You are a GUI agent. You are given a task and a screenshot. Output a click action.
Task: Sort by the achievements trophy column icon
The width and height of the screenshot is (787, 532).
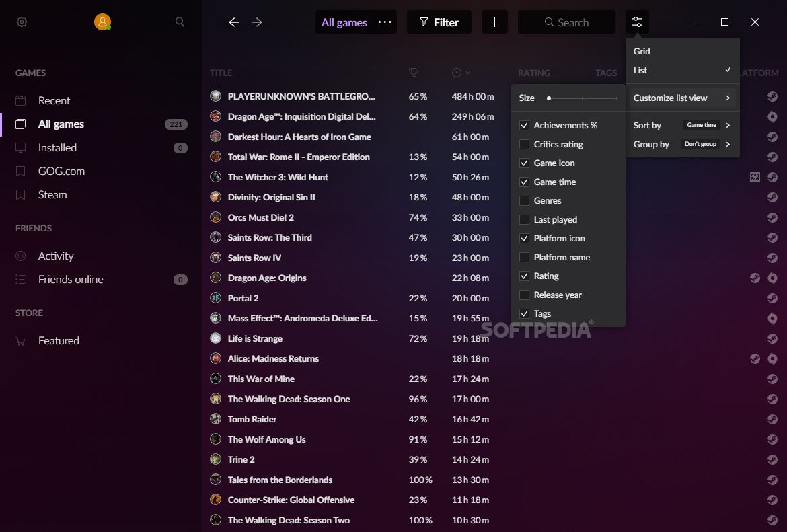(x=414, y=73)
